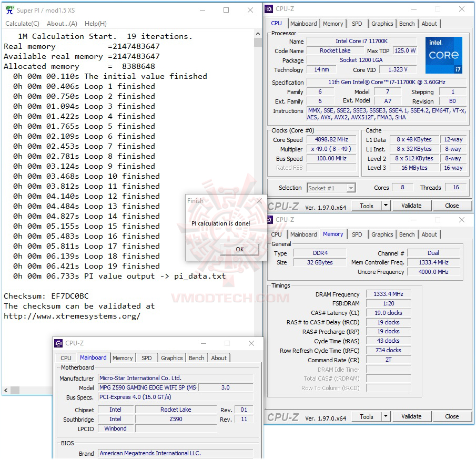
Task: Click the Core Speed value 4898.82 MHz
Action: [331, 140]
